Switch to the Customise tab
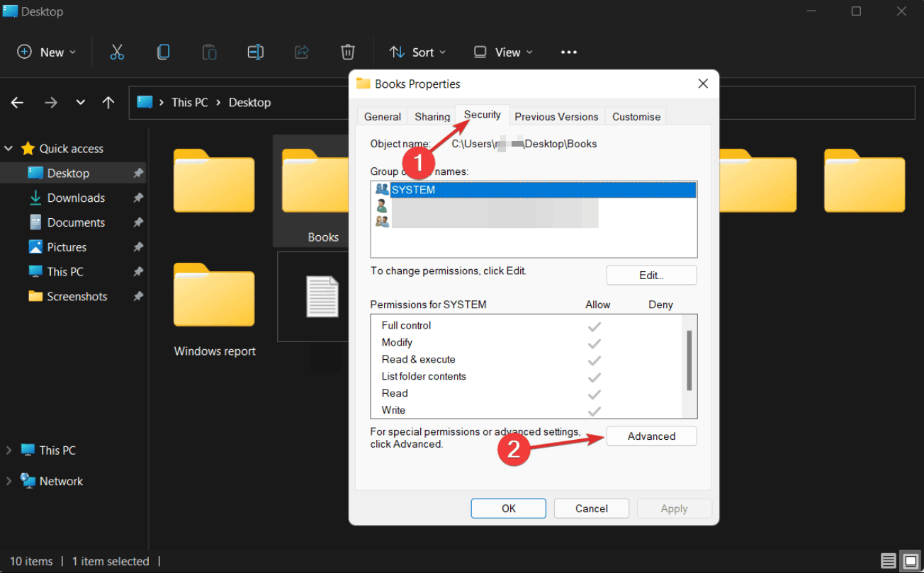The height and width of the screenshot is (573, 924). [636, 117]
